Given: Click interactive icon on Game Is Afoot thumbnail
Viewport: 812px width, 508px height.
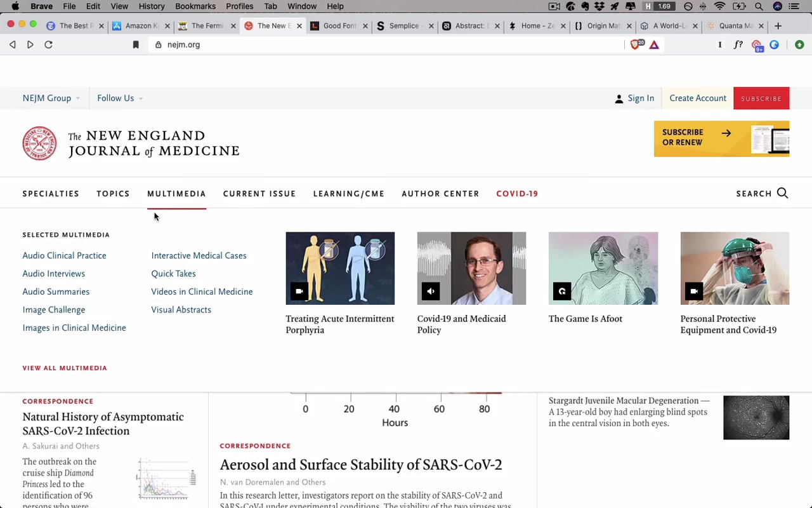Looking at the screenshot, I should [562, 291].
